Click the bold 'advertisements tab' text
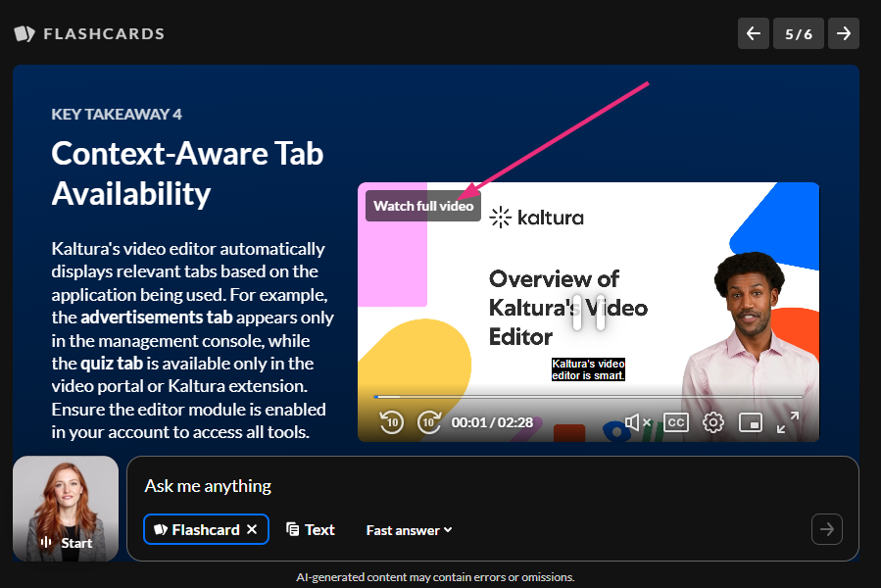The image size is (881, 588). (156, 318)
